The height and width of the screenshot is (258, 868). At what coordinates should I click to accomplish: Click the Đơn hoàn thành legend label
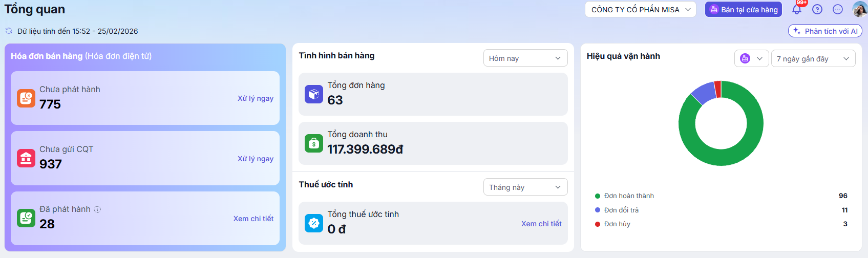pyautogui.click(x=629, y=196)
